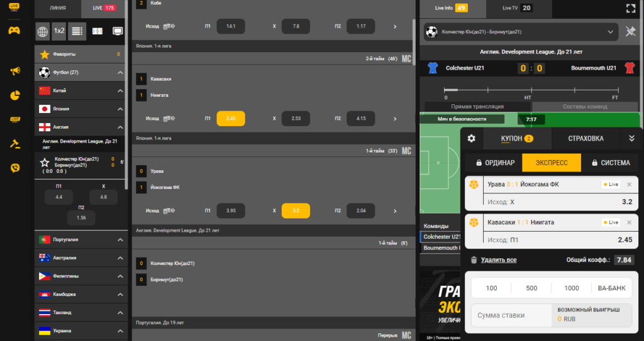This screenshot has height=341, width=644.
Task: Switch to ЛИНИЯ tab
Action: pyautogui.click(x=58, y=8)
